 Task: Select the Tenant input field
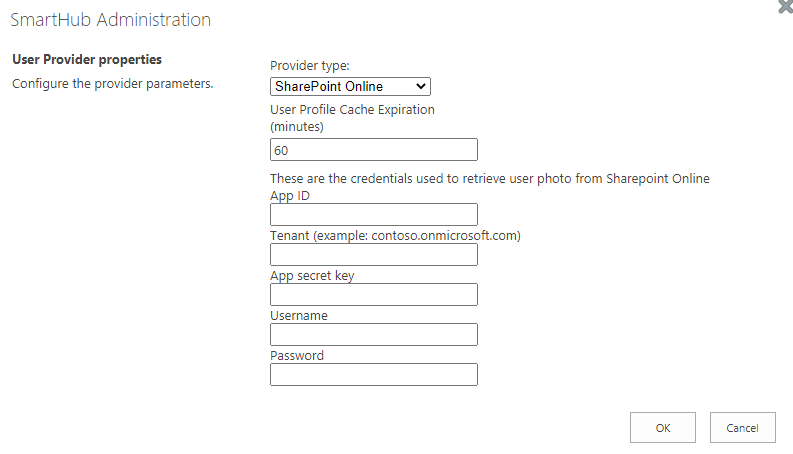[x=373, y=254]
